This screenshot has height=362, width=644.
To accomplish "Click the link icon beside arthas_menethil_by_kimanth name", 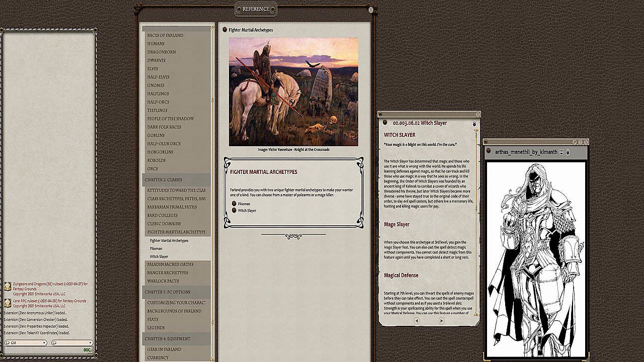I will tap(489, 151).
